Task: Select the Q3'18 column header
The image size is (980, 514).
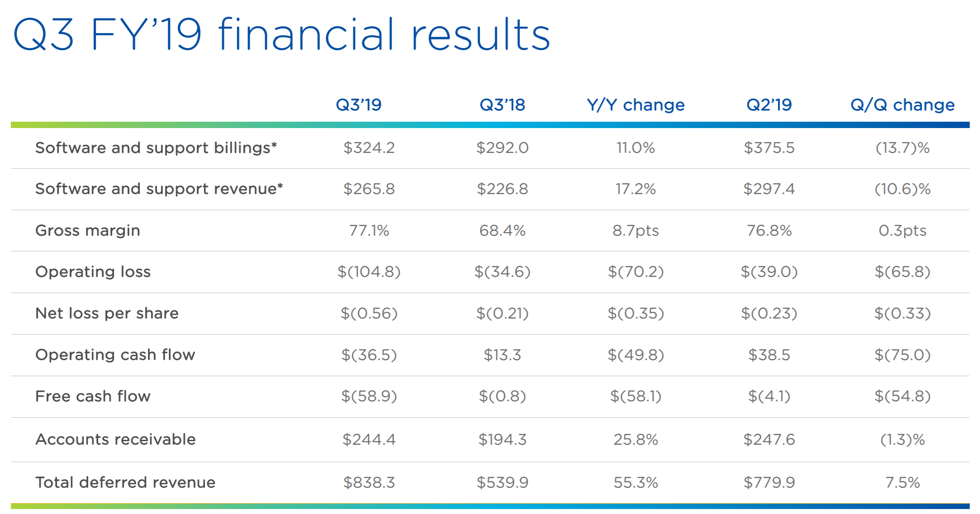Action: tap(502, 105)
